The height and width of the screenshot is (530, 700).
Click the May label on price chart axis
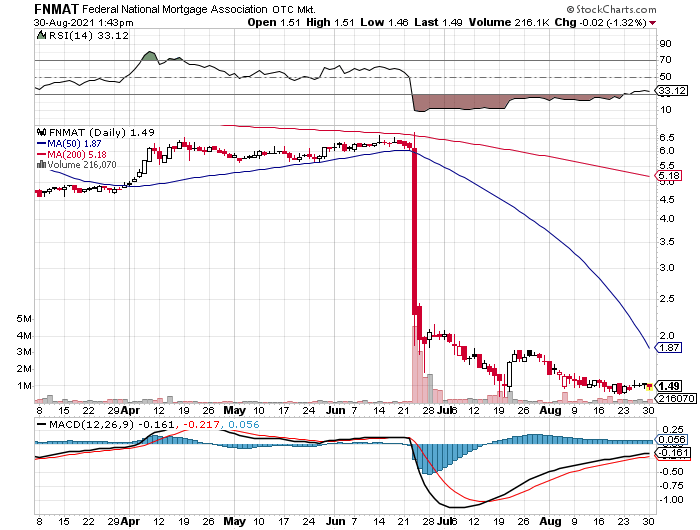pyautogui.click(x=235, y=410)
